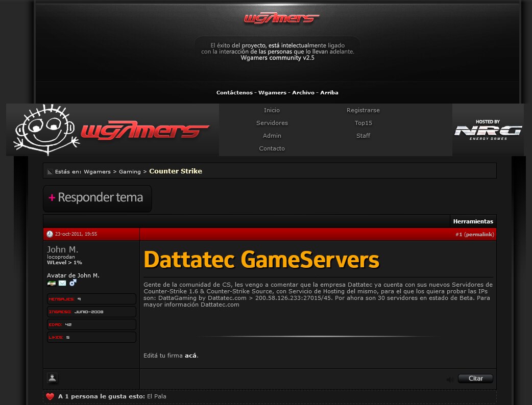
Task: Open the Servidores menu item
Action: [272, 123]
